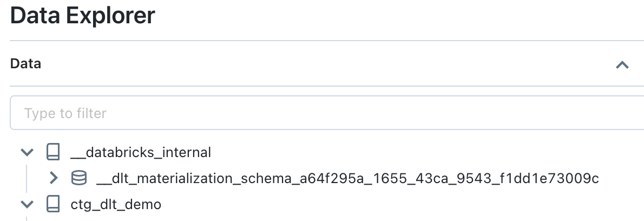This screenshot has height=221, width=644.
Task: Focus the Type to filter field
Action: pos(327,113)
